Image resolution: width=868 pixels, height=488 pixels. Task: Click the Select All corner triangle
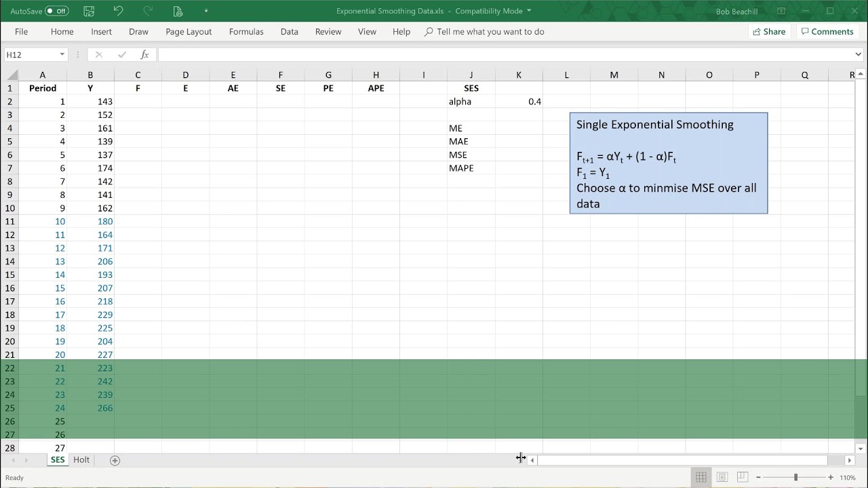tap(9, 75)
